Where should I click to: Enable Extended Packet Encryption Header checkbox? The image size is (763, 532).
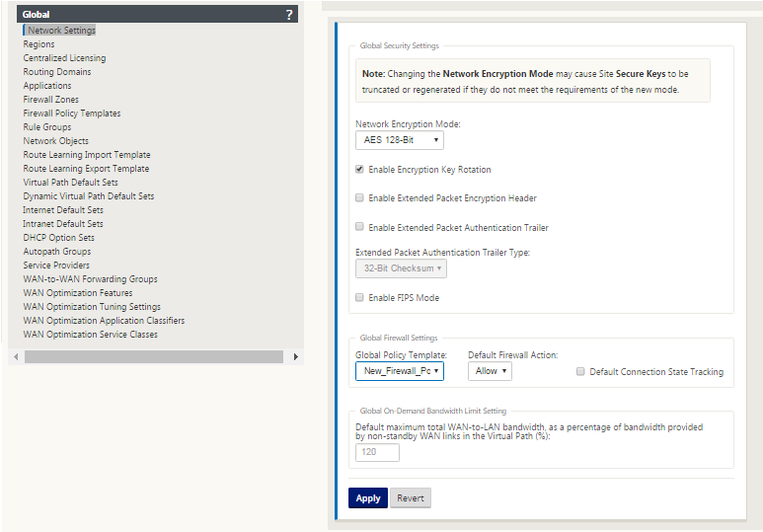point(359,198)
